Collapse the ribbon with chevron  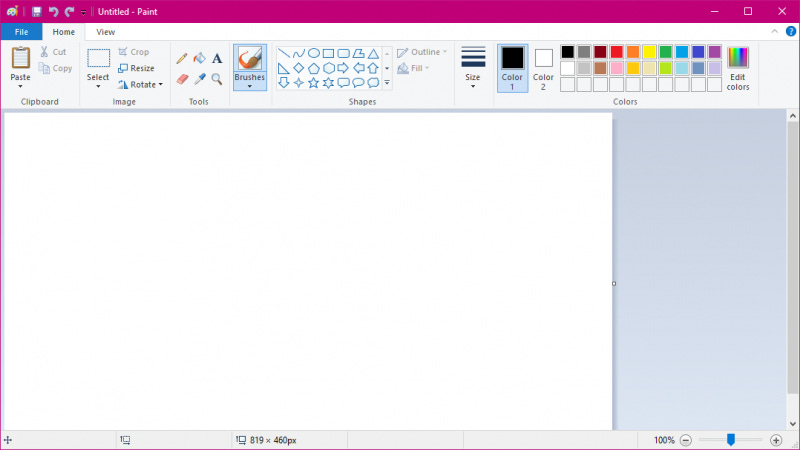pyautogui.click(x=774, y=32)
